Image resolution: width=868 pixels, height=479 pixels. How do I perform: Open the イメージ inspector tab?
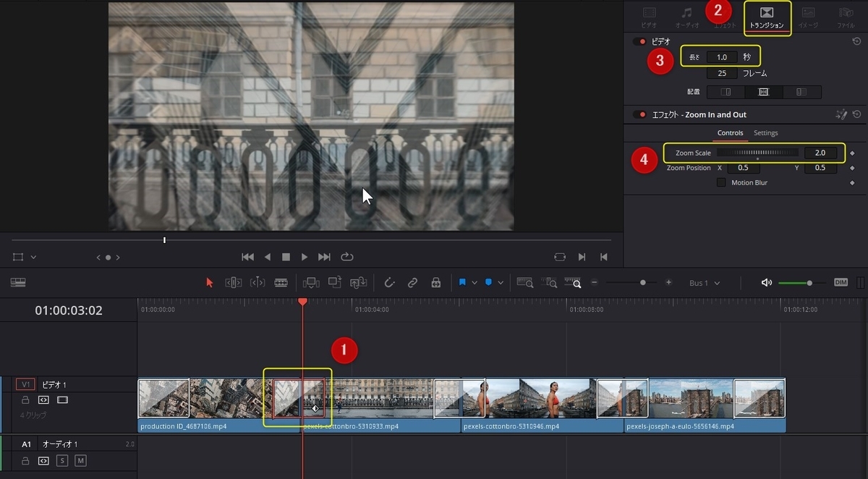click(x=808, y=18)
